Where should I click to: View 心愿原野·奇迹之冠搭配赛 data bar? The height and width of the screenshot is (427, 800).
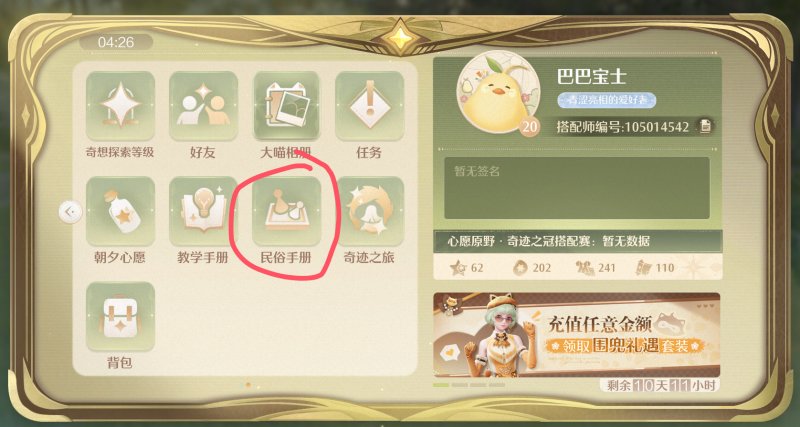point(578,241)
